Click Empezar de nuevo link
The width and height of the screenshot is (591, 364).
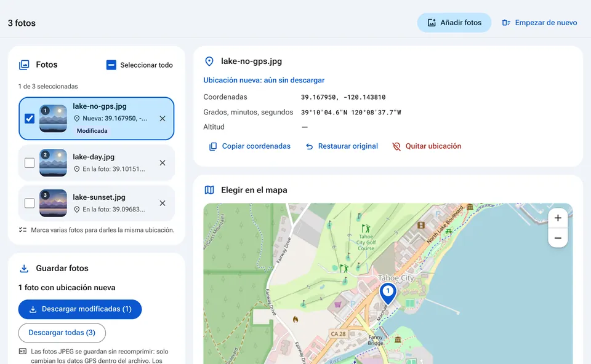point(539,23)
